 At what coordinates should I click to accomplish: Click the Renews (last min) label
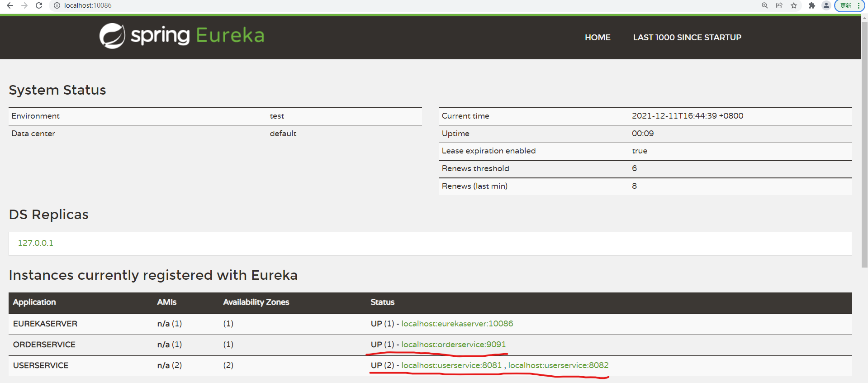tap(474, 186)
